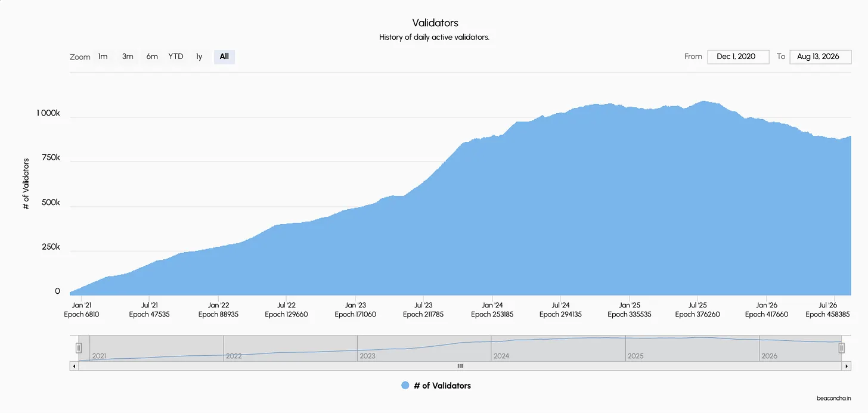
Task: Click the blue legend circle marker
Action: (405, 386)
